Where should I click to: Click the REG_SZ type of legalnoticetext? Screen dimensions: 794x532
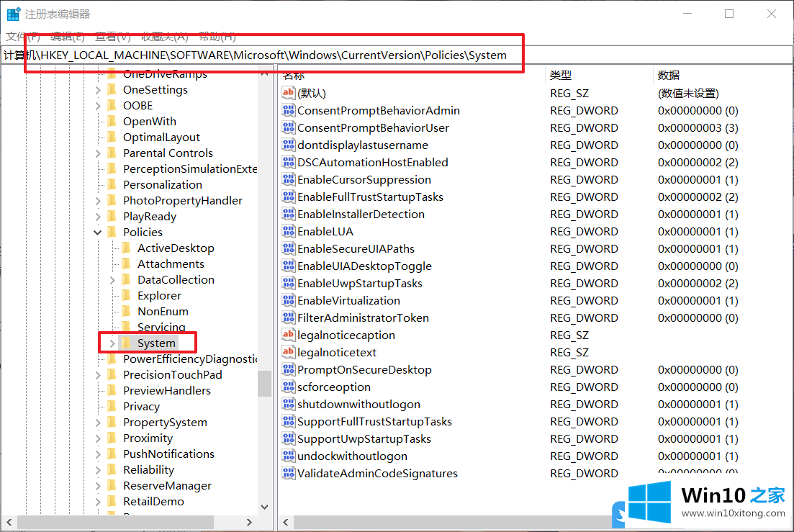[x=569, y=352]
